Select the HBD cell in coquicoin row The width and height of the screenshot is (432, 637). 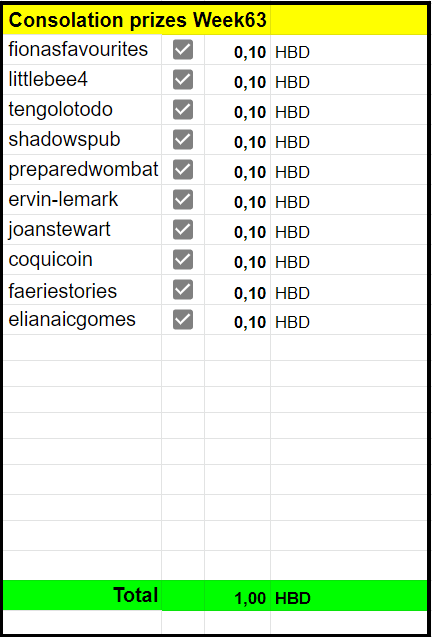click(349, 259)
